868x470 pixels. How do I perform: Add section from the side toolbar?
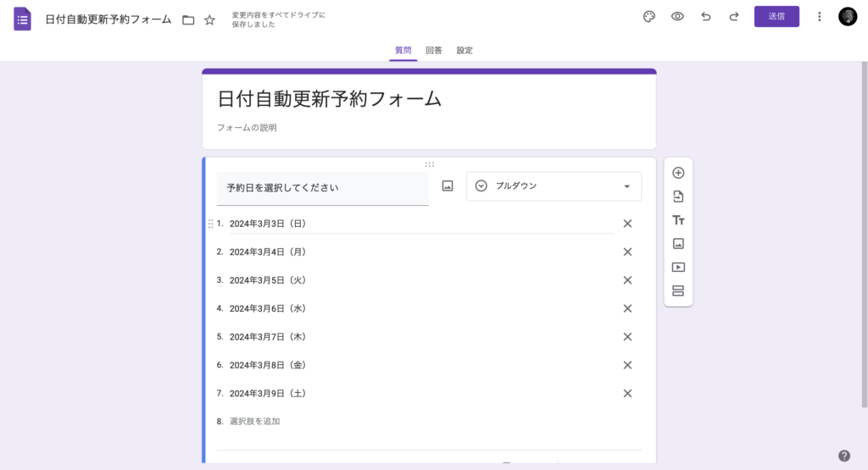[678, 290]
